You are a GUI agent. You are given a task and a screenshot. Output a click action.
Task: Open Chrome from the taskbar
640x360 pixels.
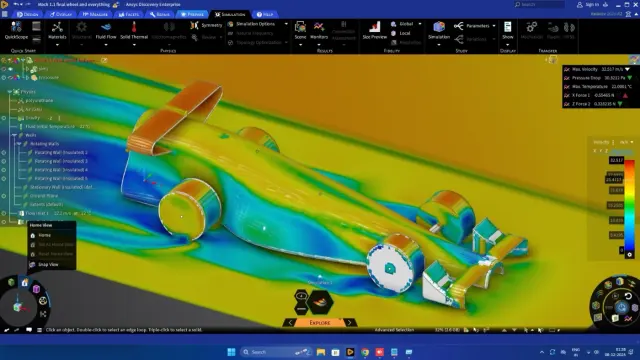point(365,352)
